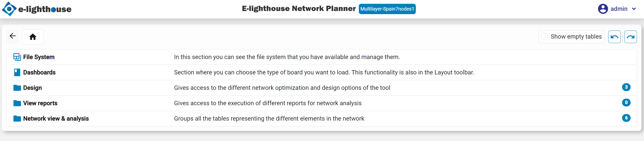This screenshot has width=644, height=141.
Task: Click the File System table icon
Action: pos(17,57)
